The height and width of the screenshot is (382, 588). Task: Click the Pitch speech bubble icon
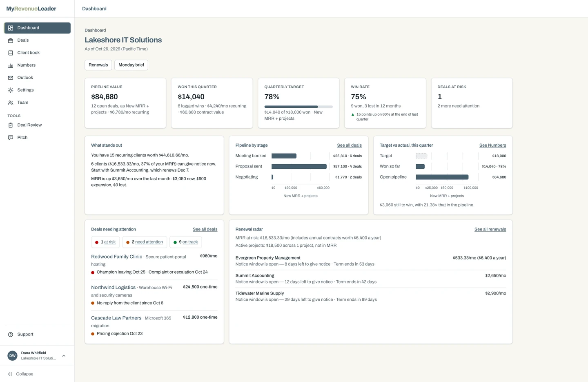coord(11,138)
